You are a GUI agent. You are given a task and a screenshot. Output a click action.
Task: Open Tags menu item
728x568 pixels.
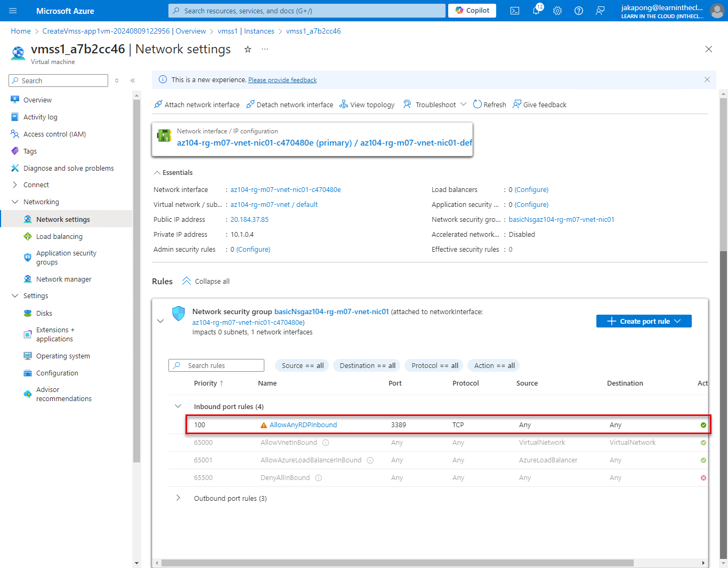(30, 151)
